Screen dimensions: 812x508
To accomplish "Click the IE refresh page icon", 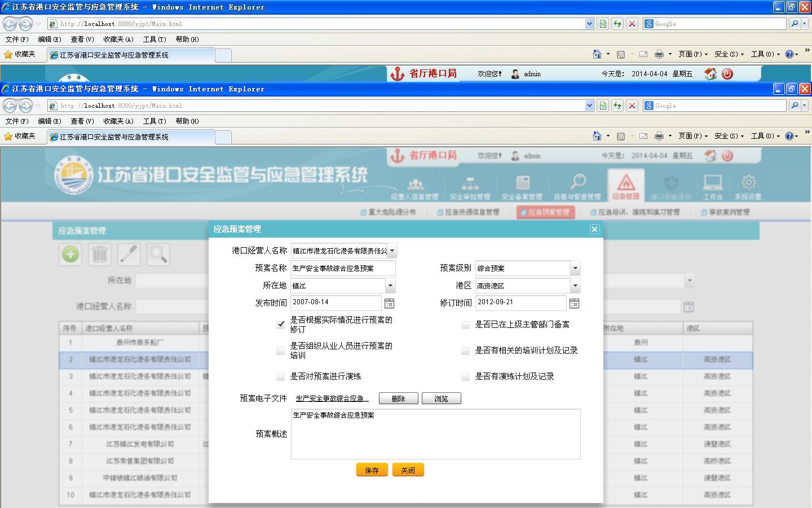I will point(617,106).
